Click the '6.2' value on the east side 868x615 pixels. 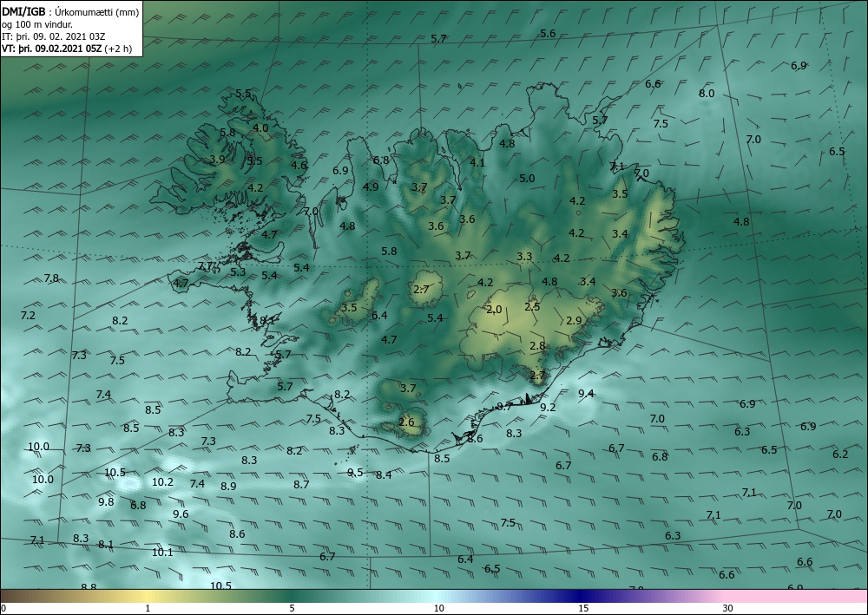(840, 454)
